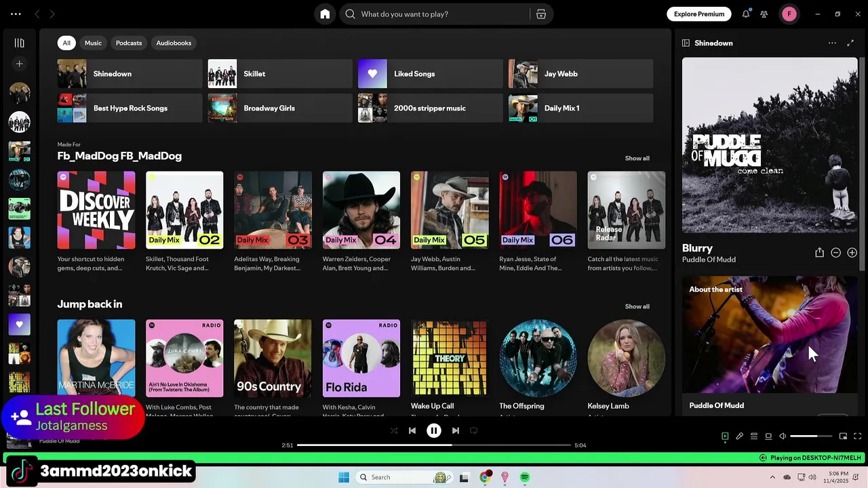The height and width of the screenshot is (488, 868).
Task: Open the user profile avatar F
Action: tap(789, 14)
